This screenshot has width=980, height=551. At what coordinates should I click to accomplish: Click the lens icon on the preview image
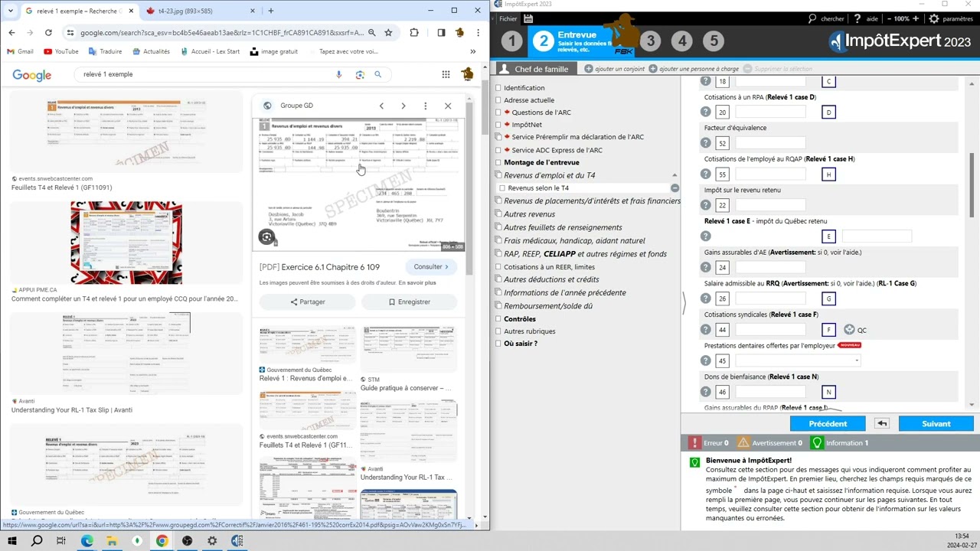coord(266,237)
